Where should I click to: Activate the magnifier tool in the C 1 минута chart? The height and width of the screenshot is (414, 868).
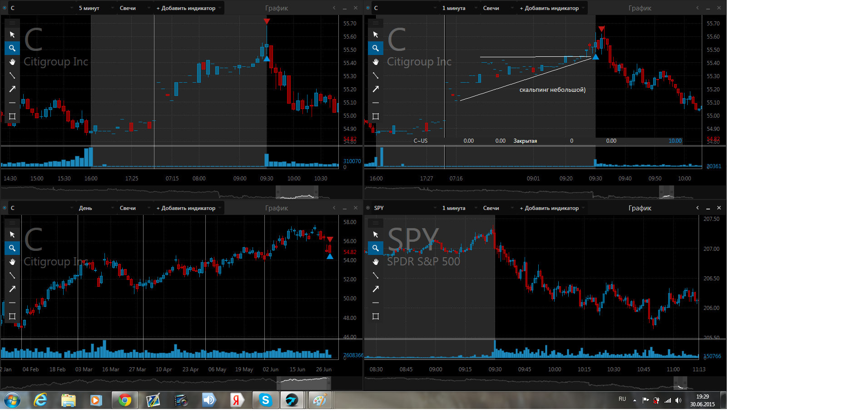[x=376, y=48]
